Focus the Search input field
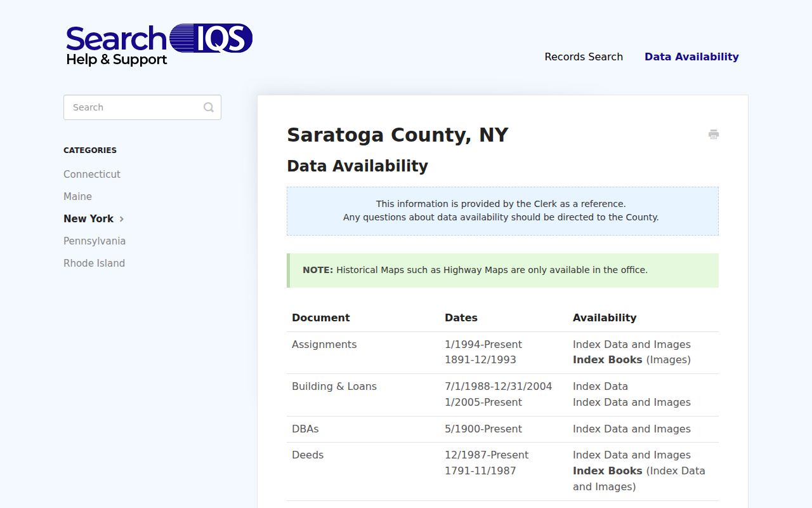The width and height of the screenshot is (812, 508). (x=142, y=107)
